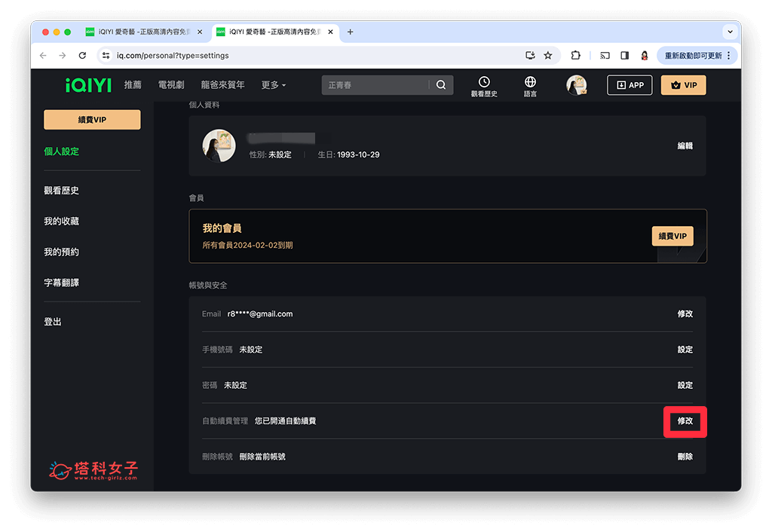Click the iQIYI logo
Viewport: 772px width, 532px height.
pyautogui.click(x=88, y=84)
